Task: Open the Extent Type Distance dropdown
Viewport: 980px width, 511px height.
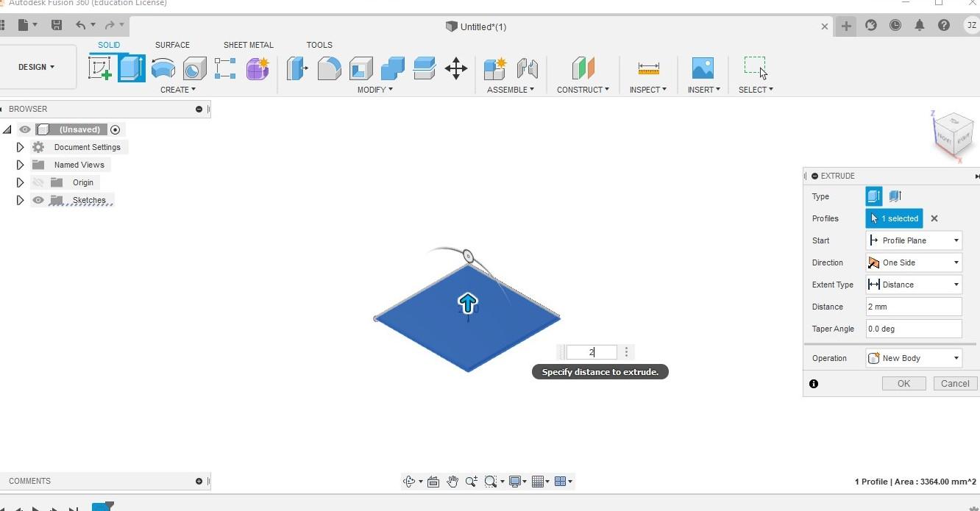Action: pyautogui.click(x=914, y=285)
